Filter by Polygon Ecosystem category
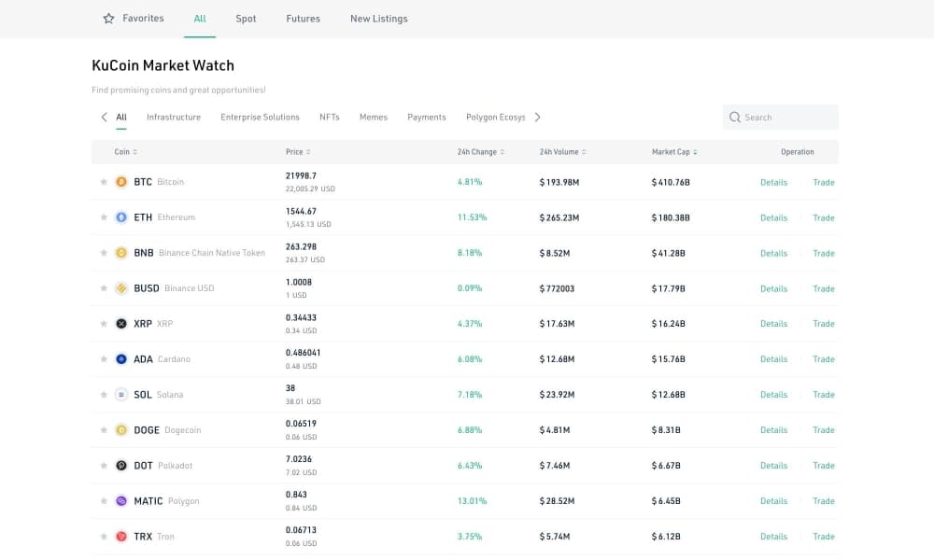Viewport: 934px width, 560px height. (x=496, y=118)
